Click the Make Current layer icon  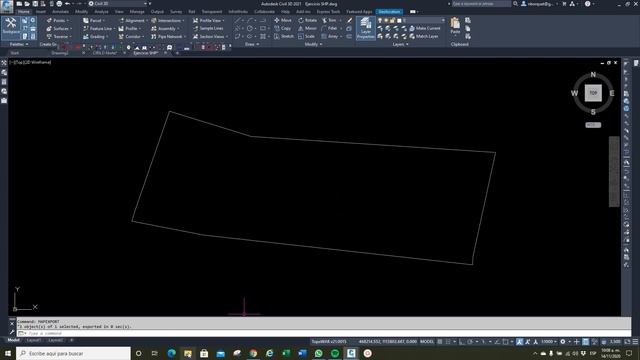tap(412, 28)
